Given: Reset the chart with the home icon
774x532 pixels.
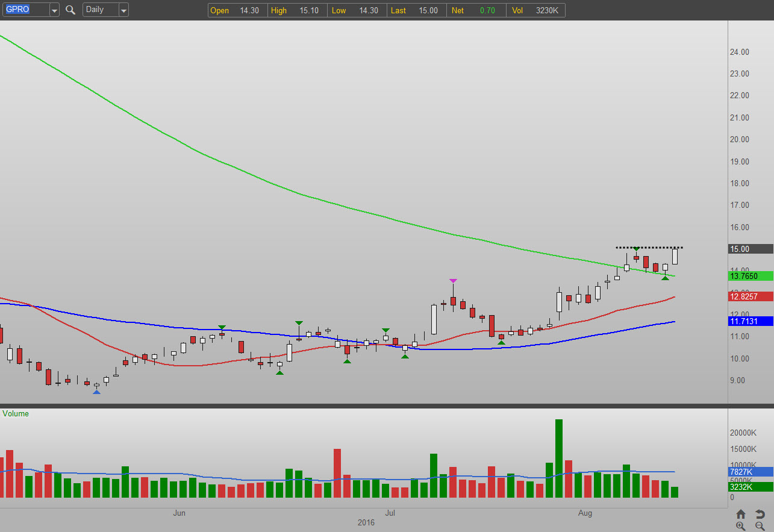Looking at the screenshot, I should pyautogui.click(x=741, y=514).
